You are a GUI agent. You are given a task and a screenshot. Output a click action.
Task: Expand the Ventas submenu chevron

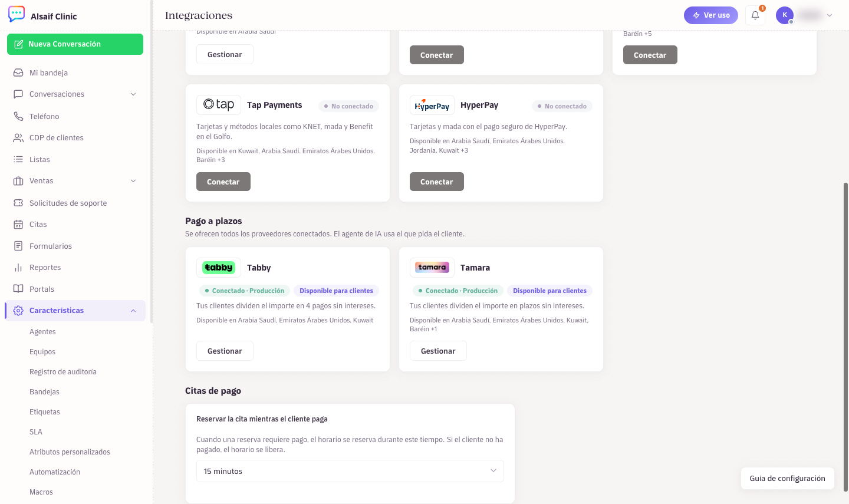click(x=133, y=181)
